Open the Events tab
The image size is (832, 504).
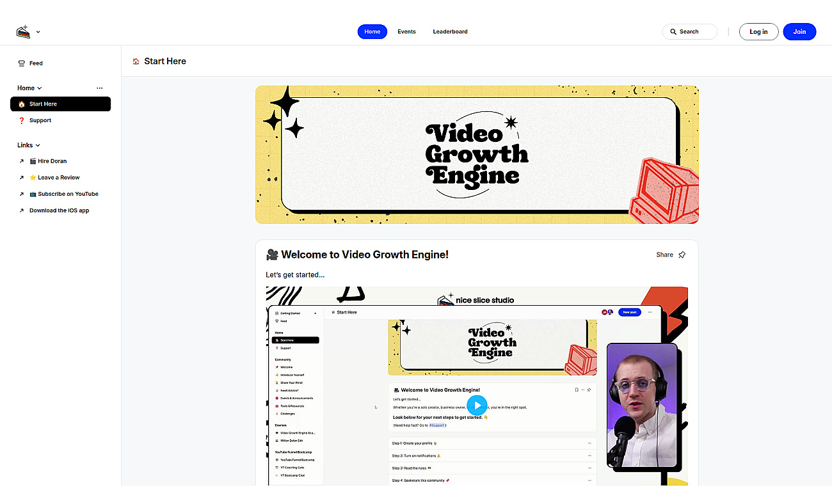(x=406, y=31)
